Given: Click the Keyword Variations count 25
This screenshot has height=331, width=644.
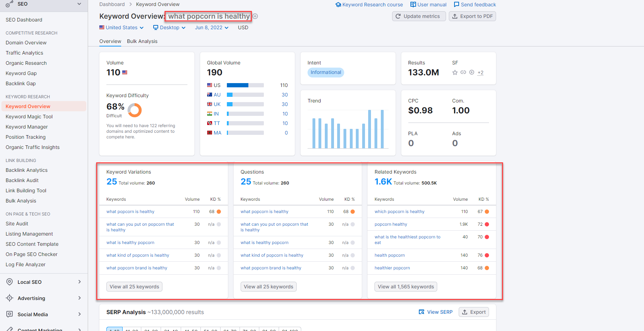Looking at the screenshot, I should pyautogui.click(x=112, y=182).
